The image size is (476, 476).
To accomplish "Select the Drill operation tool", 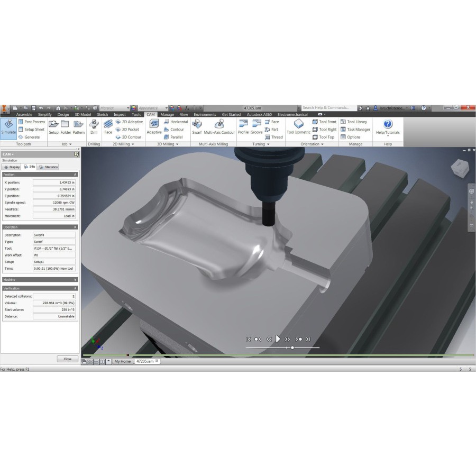I will (94, 127).
